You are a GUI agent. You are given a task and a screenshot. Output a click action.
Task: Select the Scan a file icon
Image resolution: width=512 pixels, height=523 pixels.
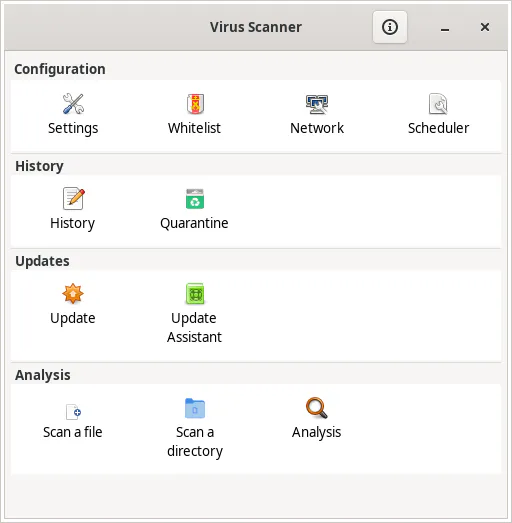[73, 412]
